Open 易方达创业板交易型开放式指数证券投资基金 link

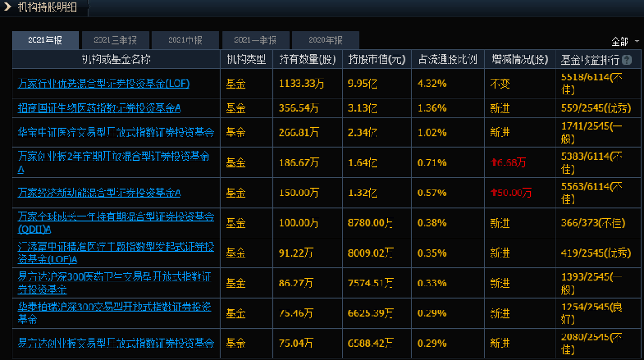coord(116,343)
